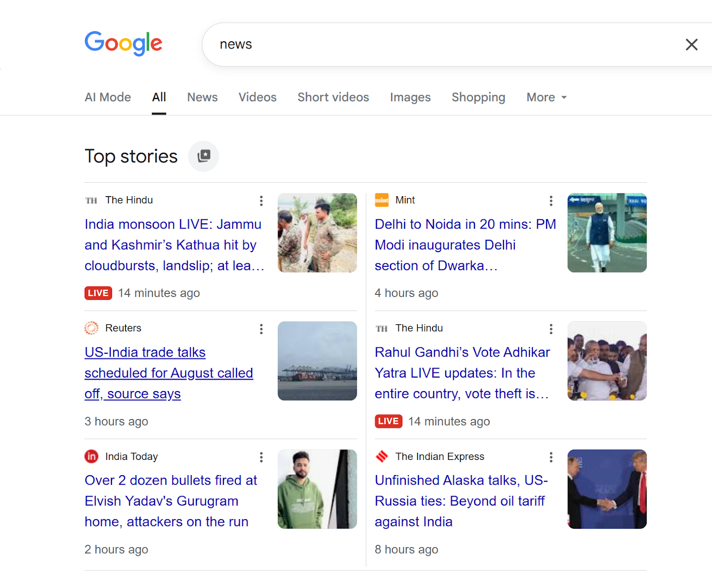The width and height of the screenshot is (712, 588).
Task: Open three-dot menu for Mint Delhi to Noida story
Action: click(x=551, y=201)
